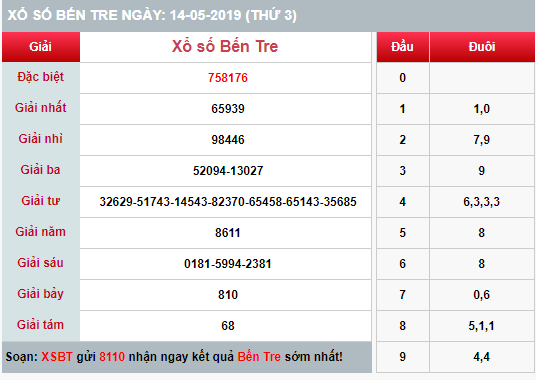Click the 'Giải tám' label
This screenshot has height=380, width=536.
click(41, 325)
